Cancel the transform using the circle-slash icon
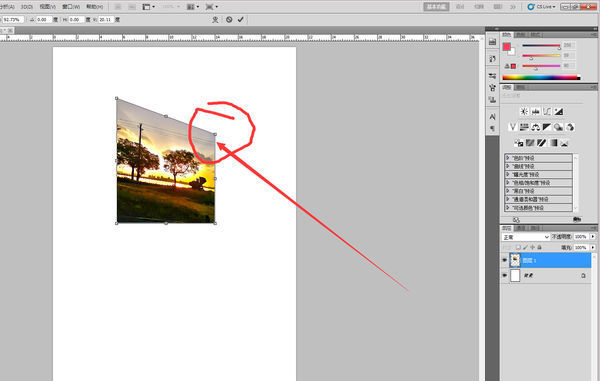 pos(229,20)
